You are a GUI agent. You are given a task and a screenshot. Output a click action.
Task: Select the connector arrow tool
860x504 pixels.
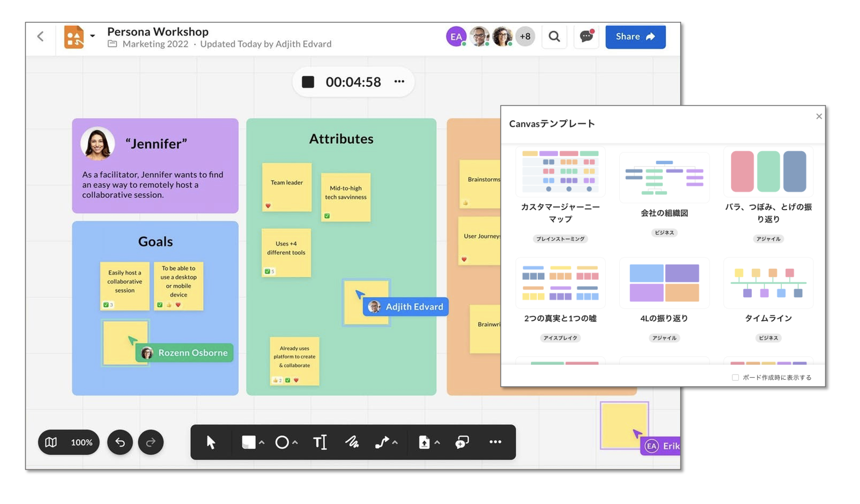[382, 442]
